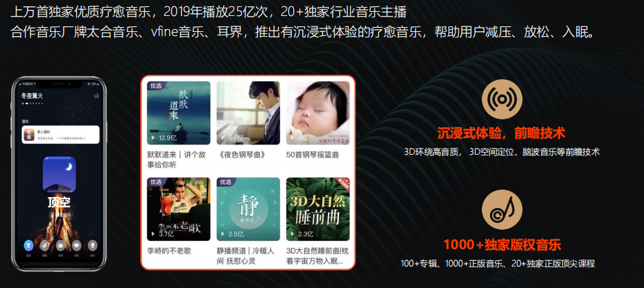Click the 12.9亿 play count on 默默道来

[164, 138]
